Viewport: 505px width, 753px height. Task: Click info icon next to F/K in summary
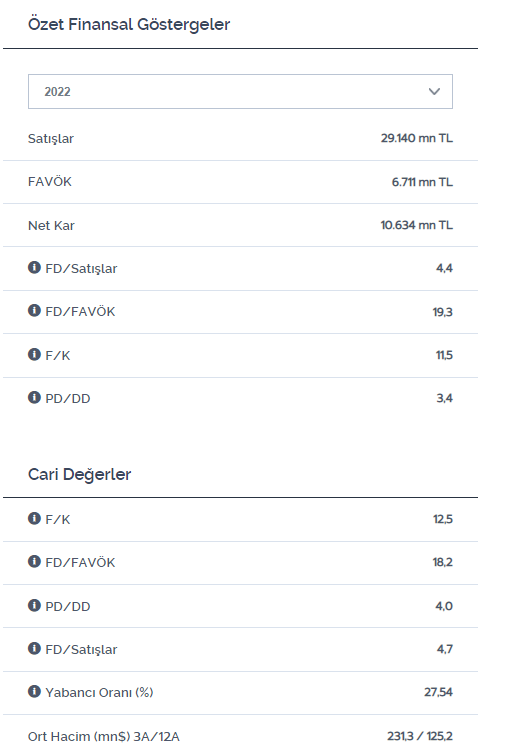coord(34,354)
